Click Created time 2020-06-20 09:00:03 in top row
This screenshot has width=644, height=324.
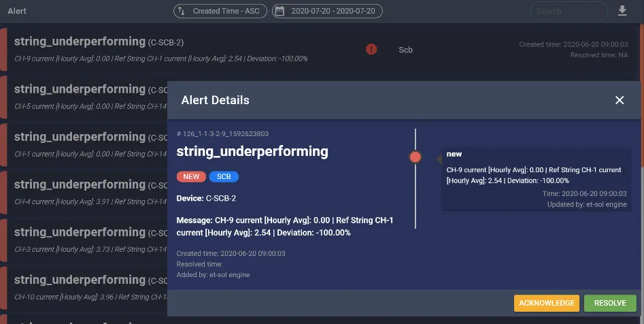click(x=573, y=44)
